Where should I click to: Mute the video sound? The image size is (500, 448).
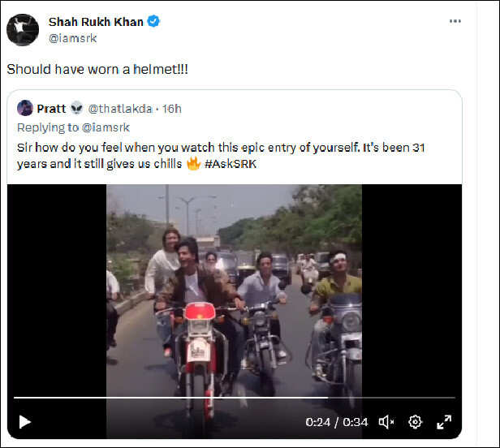pos(386,421)
